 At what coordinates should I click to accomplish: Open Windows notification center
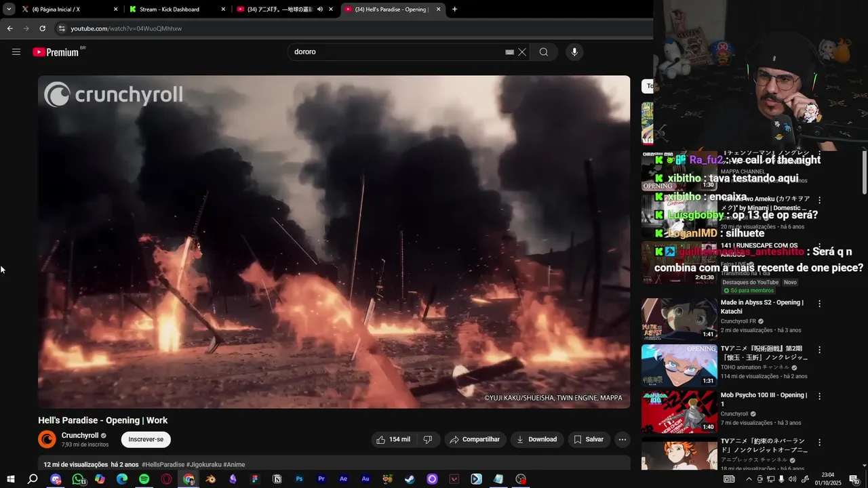click(854, 479)
